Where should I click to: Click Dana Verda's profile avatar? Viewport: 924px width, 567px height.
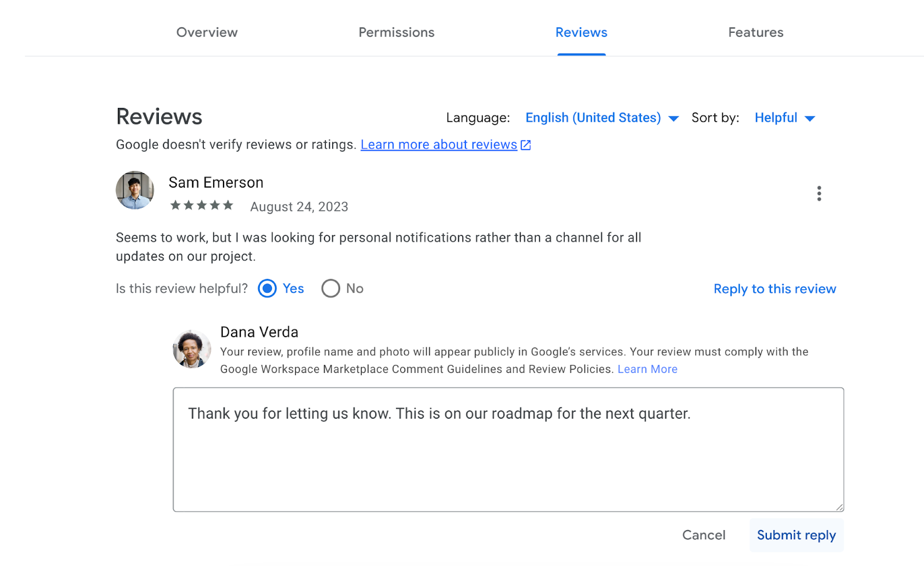[192, 349]
